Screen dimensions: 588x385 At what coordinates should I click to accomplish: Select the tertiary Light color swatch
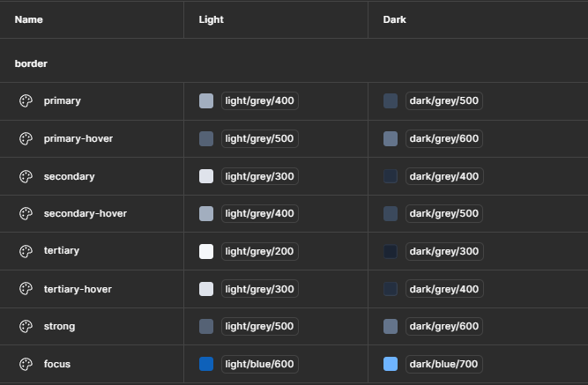[206, 251]
